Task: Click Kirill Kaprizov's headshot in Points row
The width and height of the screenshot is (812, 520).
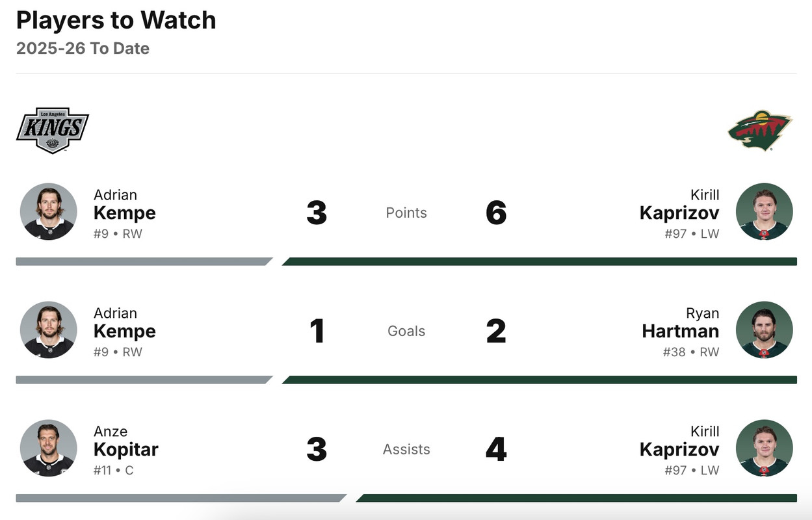Action: (x=764, y=212)
